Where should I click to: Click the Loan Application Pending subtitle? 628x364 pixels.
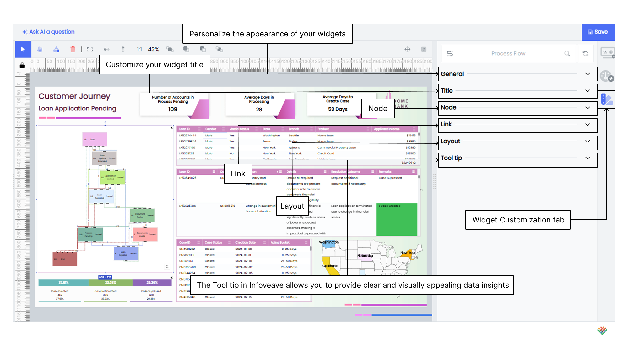(77, 108)
